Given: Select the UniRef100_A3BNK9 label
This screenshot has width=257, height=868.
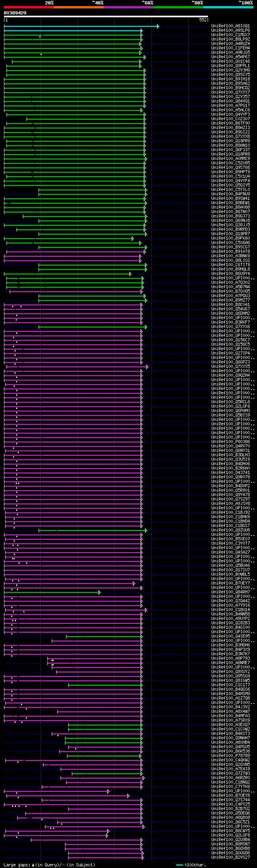Looking at the screenshot, I should tap(230, 256).
